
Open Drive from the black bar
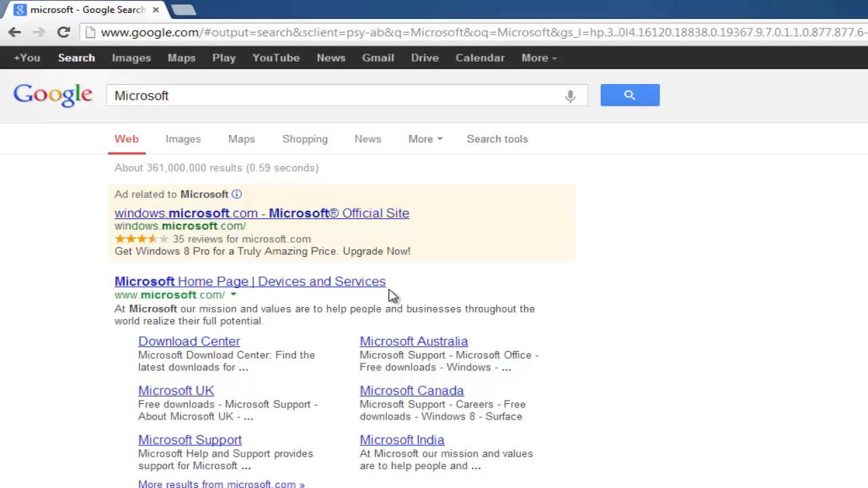click(x=425, y=58)
